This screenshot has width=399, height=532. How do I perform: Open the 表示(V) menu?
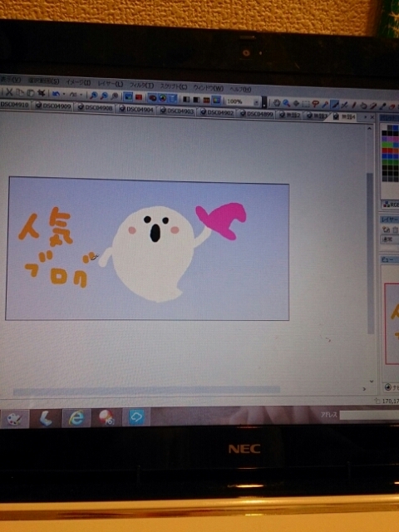click(10, 80)
